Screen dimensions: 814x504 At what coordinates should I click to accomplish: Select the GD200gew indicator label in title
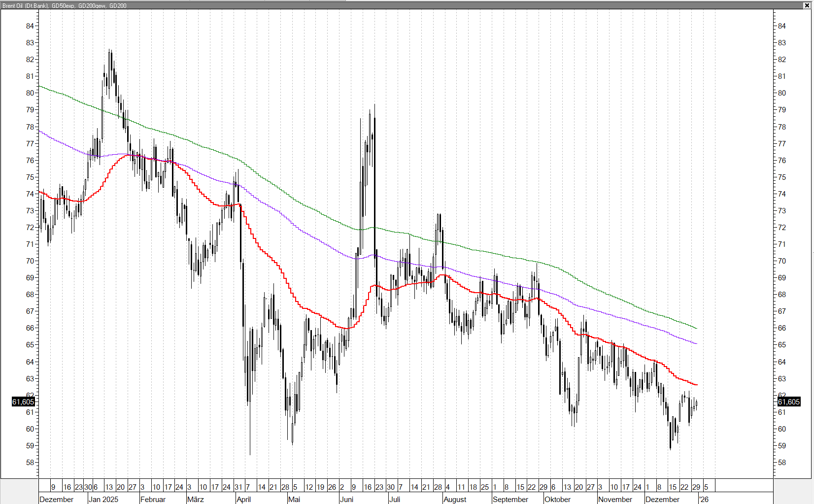tap(92, 6)
